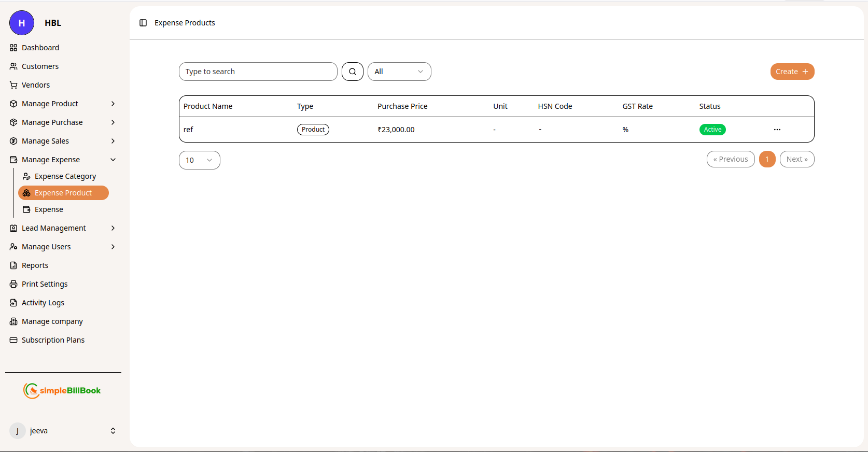Focus the Type to search field

pyautogui.click(x=258, y=72)
